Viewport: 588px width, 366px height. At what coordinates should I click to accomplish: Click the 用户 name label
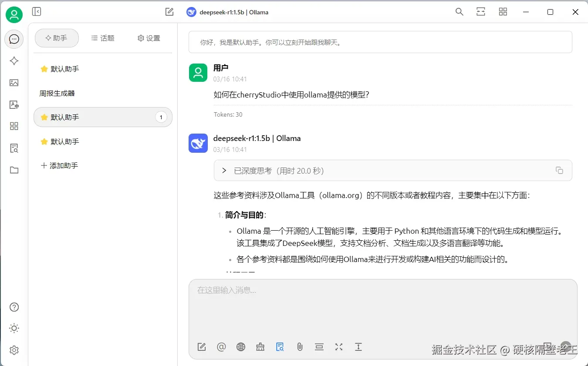pos(221,68)
